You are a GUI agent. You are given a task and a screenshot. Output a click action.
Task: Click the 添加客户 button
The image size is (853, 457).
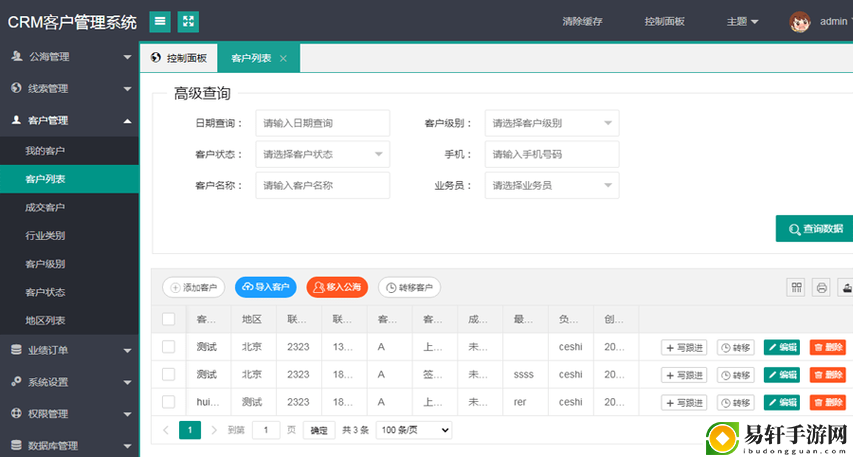[x=194, y=287]
